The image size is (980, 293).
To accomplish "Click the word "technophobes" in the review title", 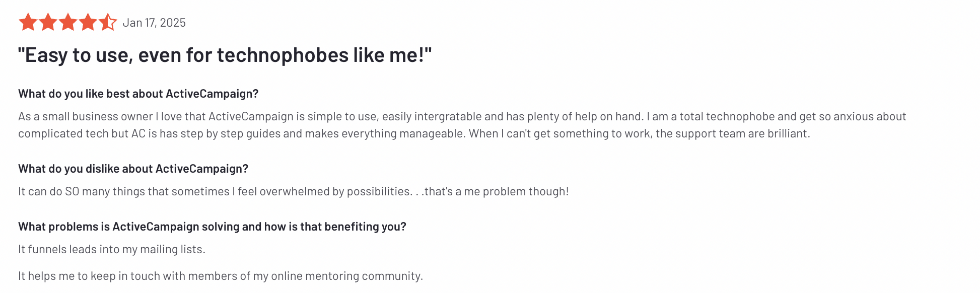I will (x=283, y=55).
